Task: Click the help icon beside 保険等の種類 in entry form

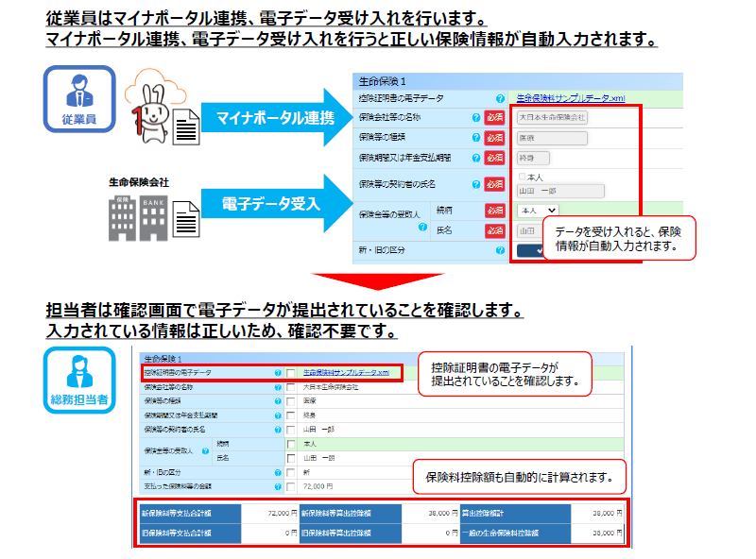Action: point(476,137)
